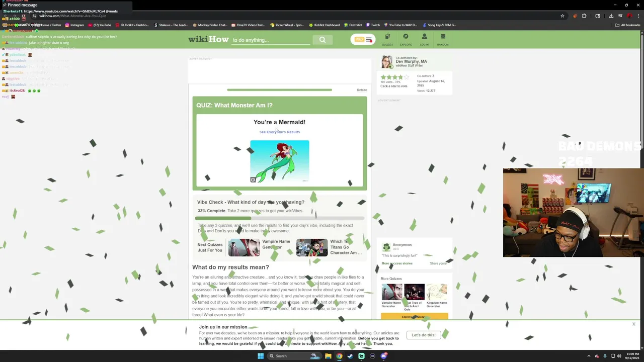Open the Chrome extensions puzzle icon

[584, 16]
